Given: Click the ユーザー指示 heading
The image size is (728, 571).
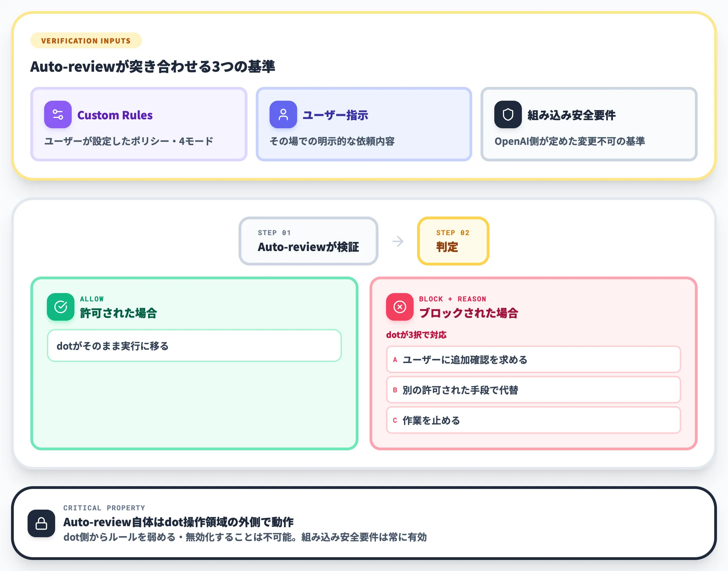Looking at the screenshot, I should [x=335, y=115].
